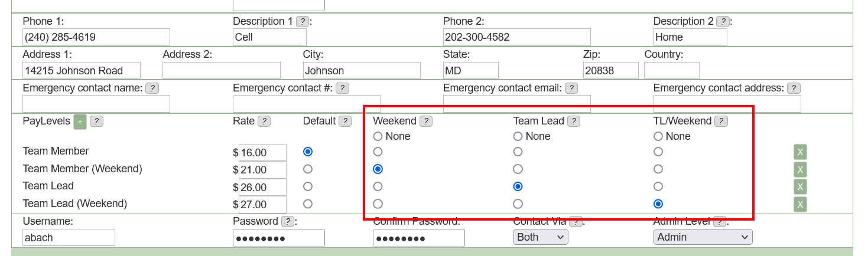Select Team Member radio in Team Lead column
Viewport: 868px width, 256px height.
point(518,152)
